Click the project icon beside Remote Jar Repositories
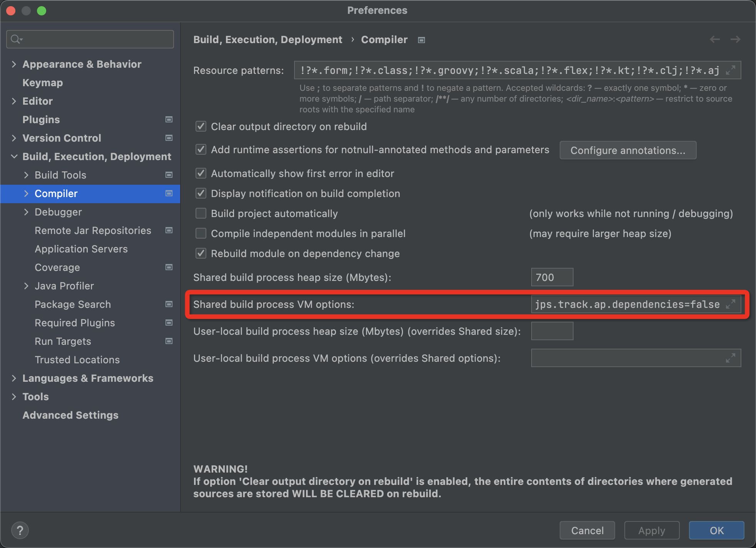This screenshot has width=756, height=548. [x=169, y=230]
